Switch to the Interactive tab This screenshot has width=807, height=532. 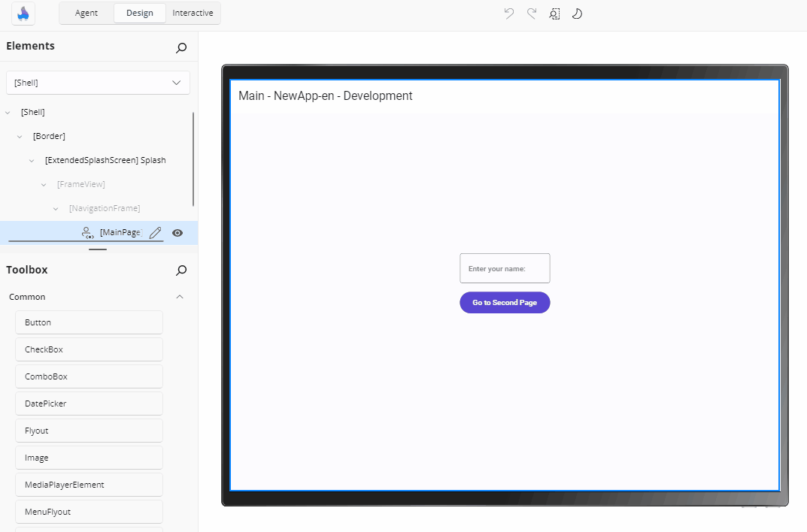pos(193,13)
